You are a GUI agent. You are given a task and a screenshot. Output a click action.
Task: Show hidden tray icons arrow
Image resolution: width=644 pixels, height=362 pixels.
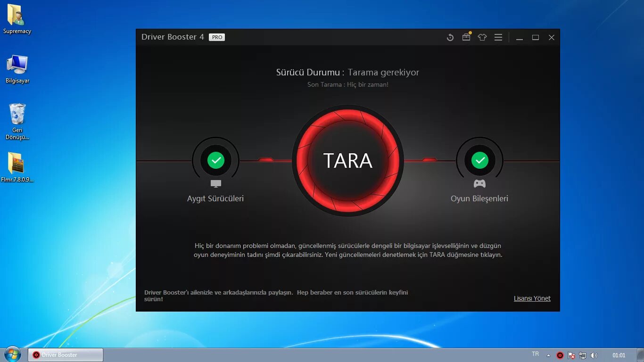pos(548,355)
